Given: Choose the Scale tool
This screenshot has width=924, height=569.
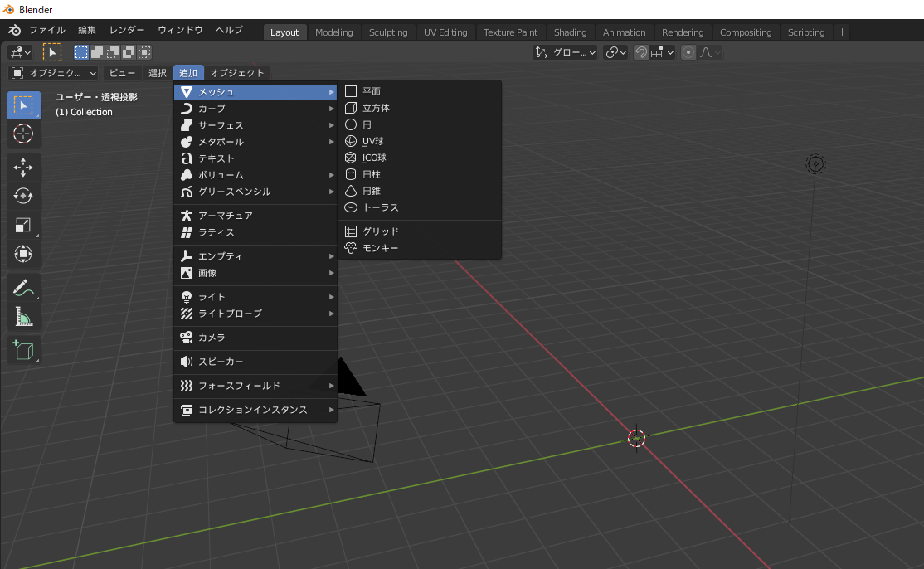Looking at the screenshot, I should pos(23,225).
